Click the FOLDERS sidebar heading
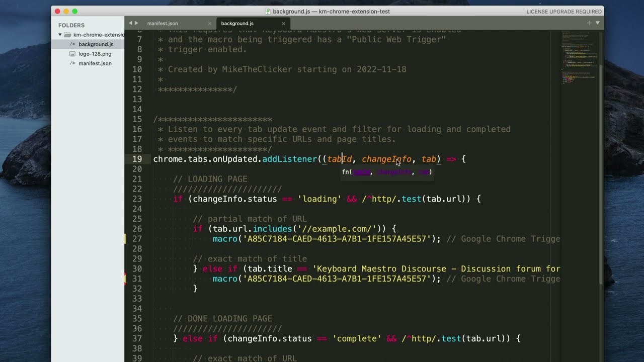 point(71,25)
